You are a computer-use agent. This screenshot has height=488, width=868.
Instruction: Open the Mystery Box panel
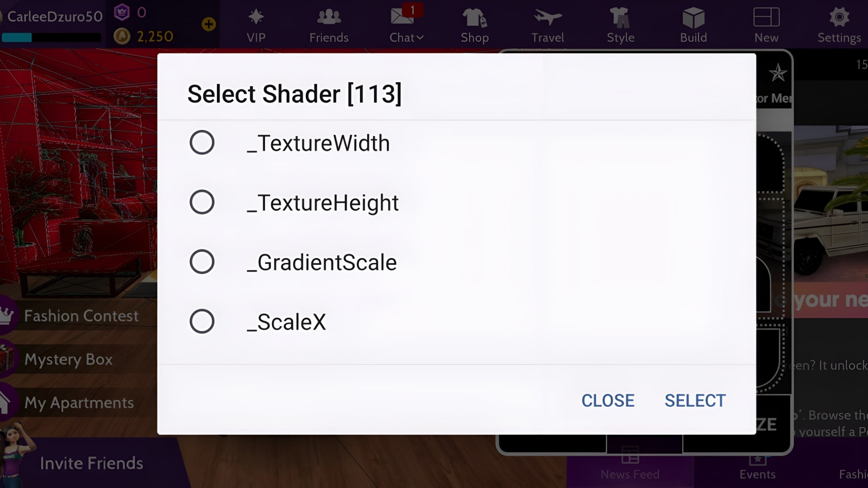coord(69,359)
